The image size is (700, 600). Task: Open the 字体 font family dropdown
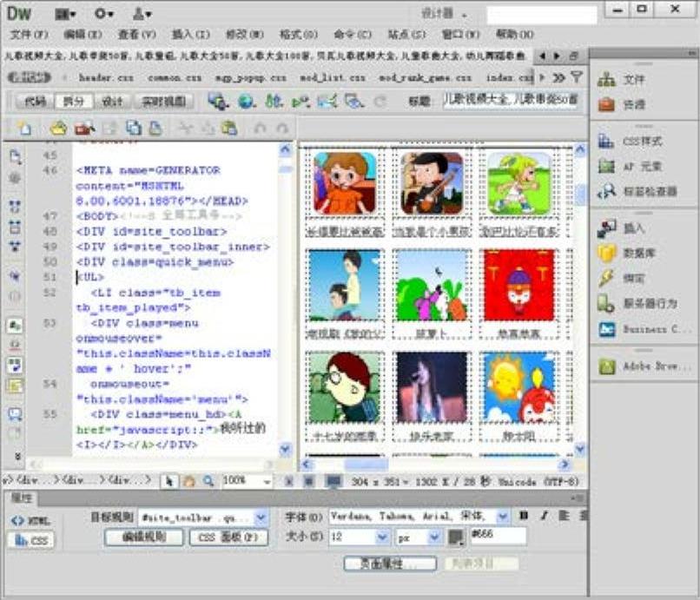(x=503, y=517)
